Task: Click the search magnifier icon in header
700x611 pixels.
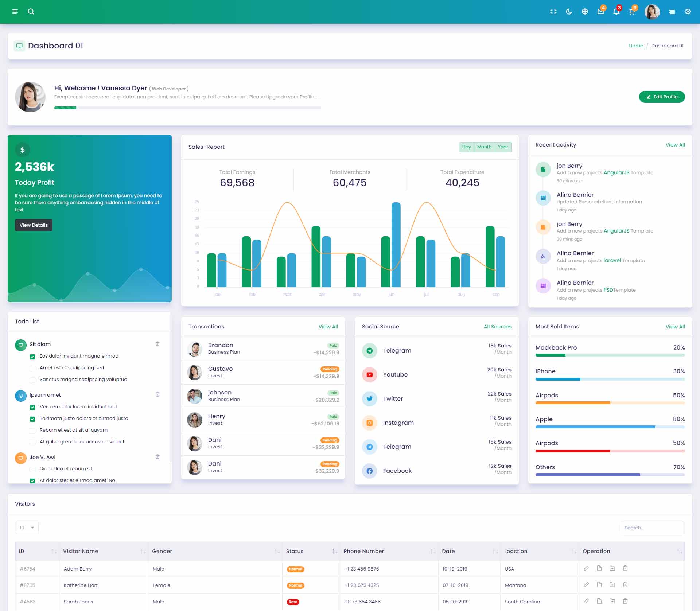Action: (x=31, y=12)
